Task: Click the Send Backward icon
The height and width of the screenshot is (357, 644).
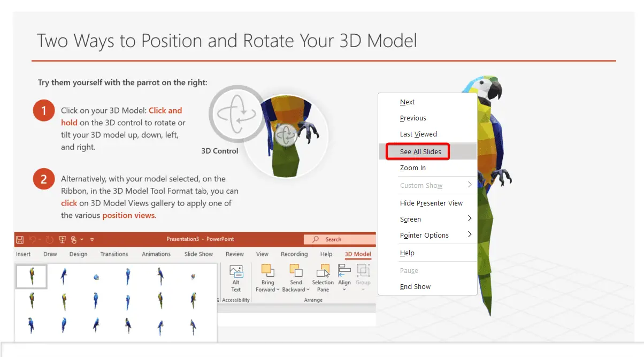Action: pyautogui.click(x=296, y=271)
